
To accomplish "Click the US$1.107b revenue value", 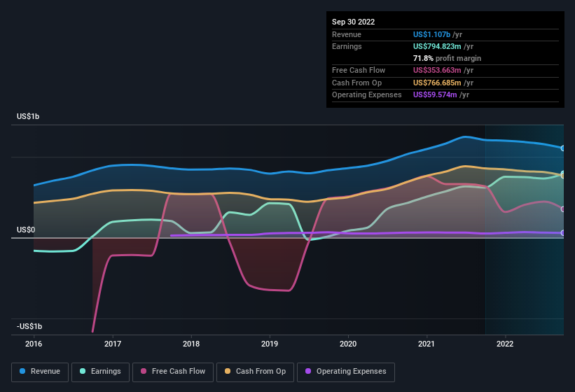I will (431, 34).
